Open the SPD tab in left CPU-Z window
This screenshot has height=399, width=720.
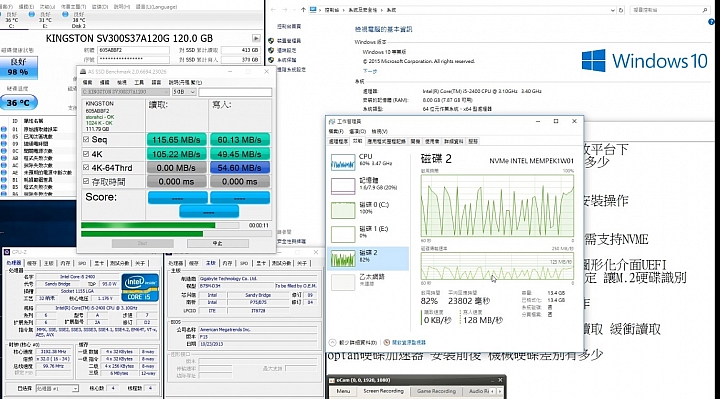82,263
